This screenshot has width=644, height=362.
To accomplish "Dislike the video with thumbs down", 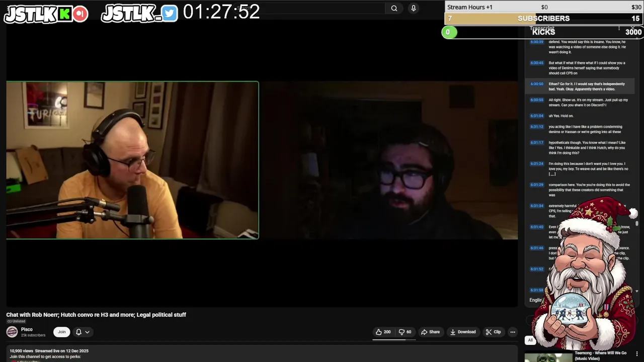I will (405, 332).
